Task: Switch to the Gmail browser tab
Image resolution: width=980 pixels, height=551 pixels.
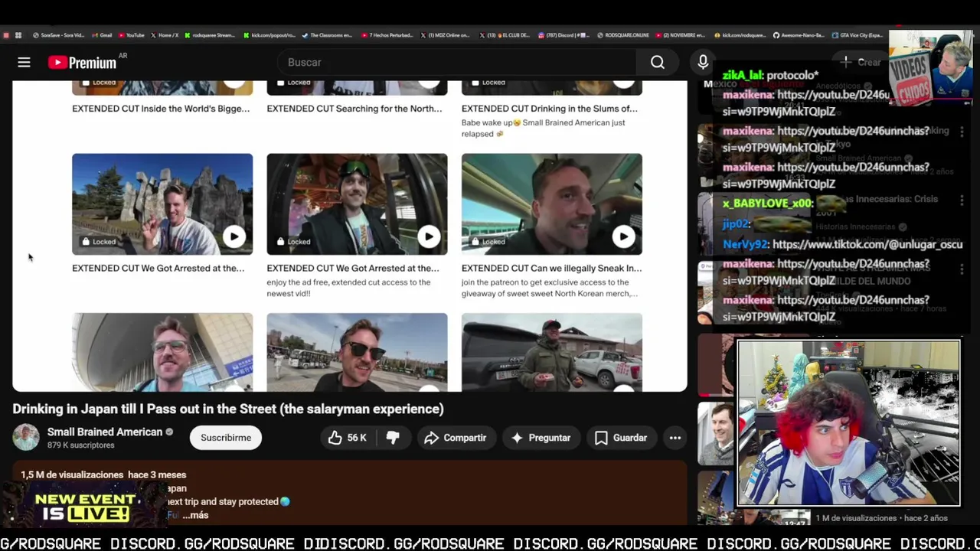Action: coord(102,35)
